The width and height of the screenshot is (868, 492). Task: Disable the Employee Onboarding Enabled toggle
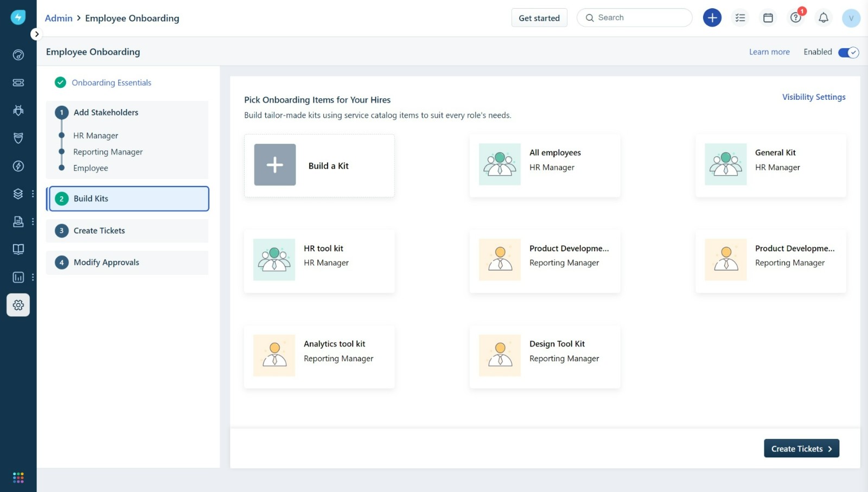pos(848,52)
